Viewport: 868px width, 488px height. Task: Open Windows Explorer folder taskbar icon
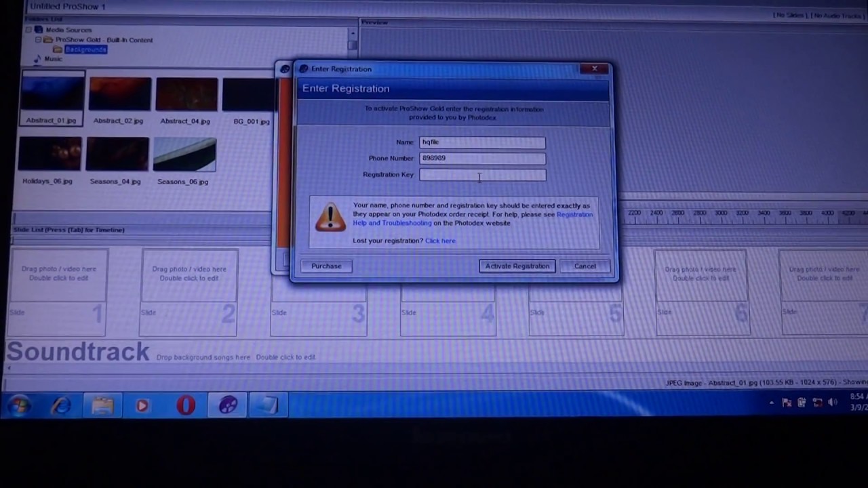pyautogui.click(x=102, y=406)
